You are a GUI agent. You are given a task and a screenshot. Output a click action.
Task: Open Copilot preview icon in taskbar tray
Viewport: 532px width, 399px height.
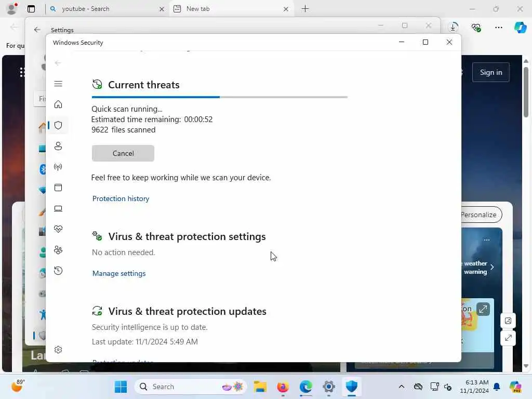click(515, 387)
